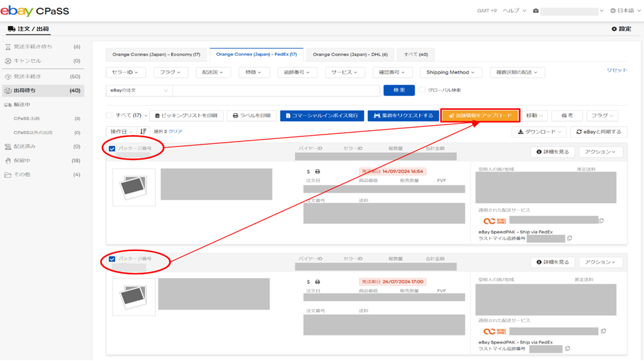Click ラベルを印刷 button
The height and width of the screenshot is (361, 644).
[252, 116]
